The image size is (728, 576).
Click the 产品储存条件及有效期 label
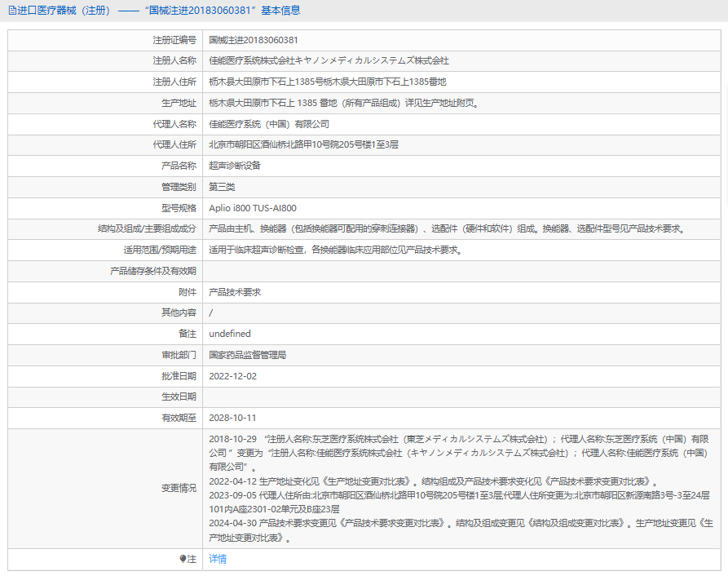click(x=153, y=271)
